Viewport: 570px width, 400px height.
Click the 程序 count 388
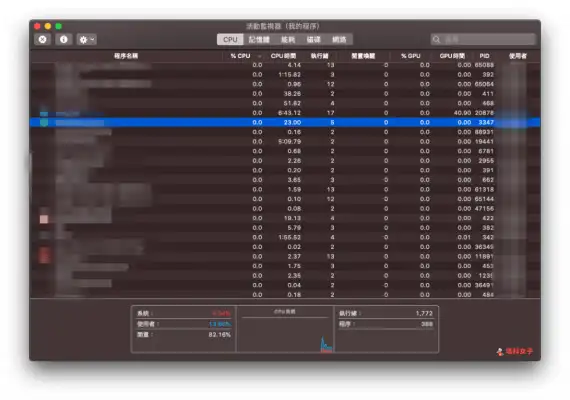(427, 324)
